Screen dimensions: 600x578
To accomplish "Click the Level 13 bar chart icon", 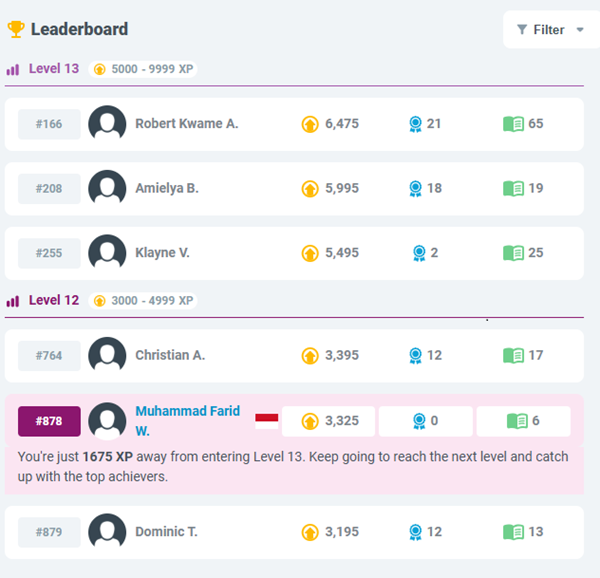I will click(13, 70).
